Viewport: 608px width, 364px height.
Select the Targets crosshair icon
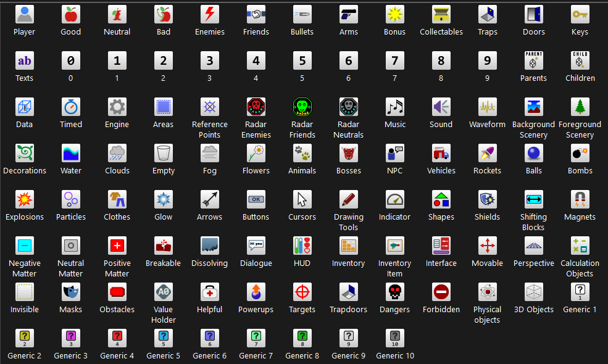302,292
